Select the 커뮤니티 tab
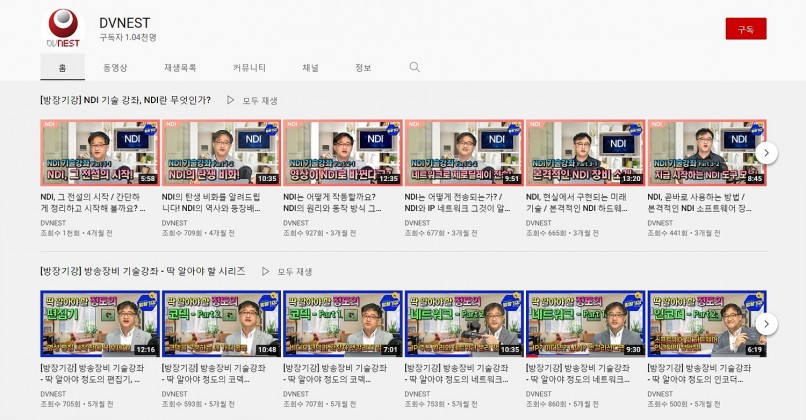This screenshot has height=420, width=806. click(x=249, y=68)
